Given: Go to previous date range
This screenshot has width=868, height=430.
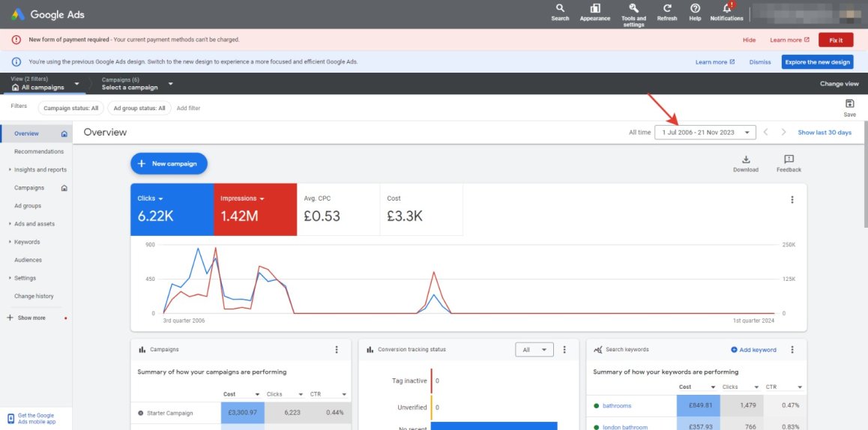Looking at the screenshot, I should 765,133.
